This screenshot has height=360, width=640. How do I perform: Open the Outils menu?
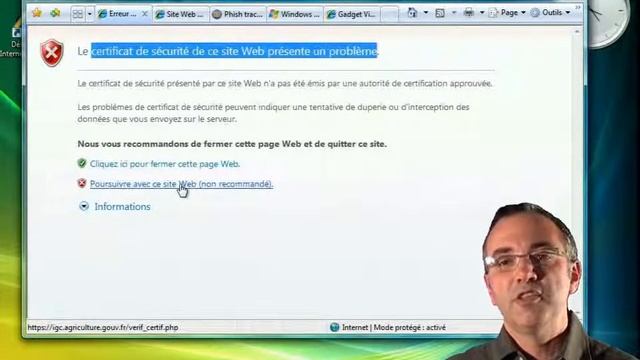pyautogui.click(x=551, y=13)
